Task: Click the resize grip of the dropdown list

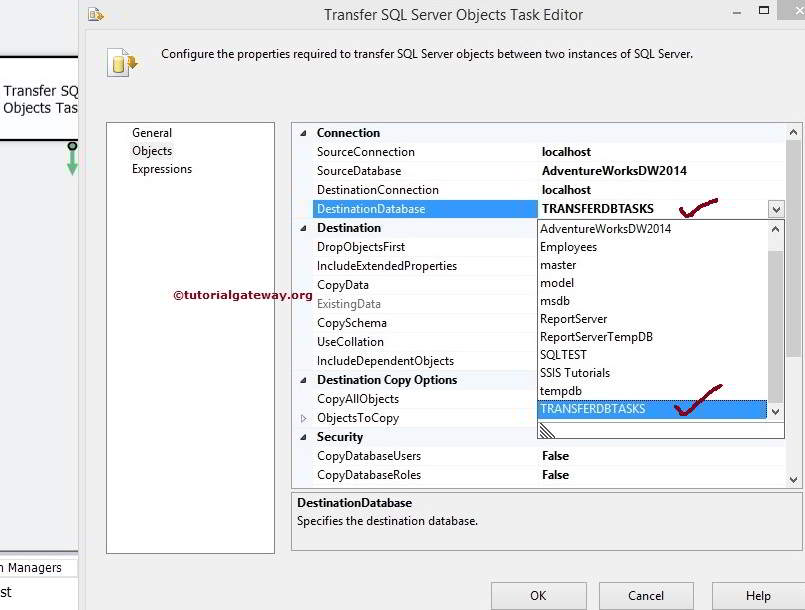Action: coord(547,430)
